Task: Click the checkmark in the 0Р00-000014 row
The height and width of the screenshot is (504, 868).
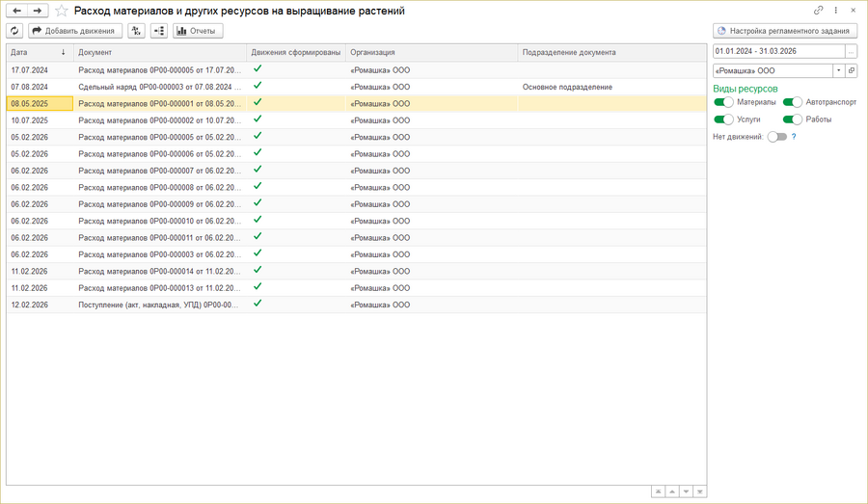Action: [258, 270]
